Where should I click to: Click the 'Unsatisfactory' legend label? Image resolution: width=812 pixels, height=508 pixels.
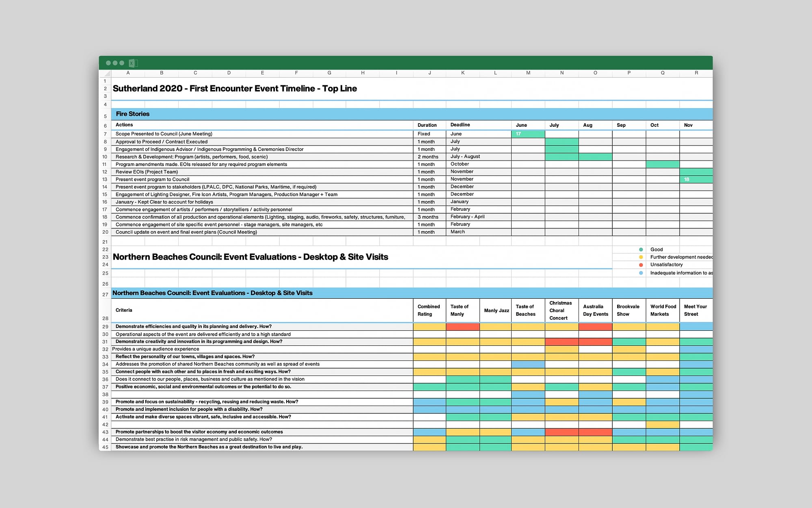666,265
